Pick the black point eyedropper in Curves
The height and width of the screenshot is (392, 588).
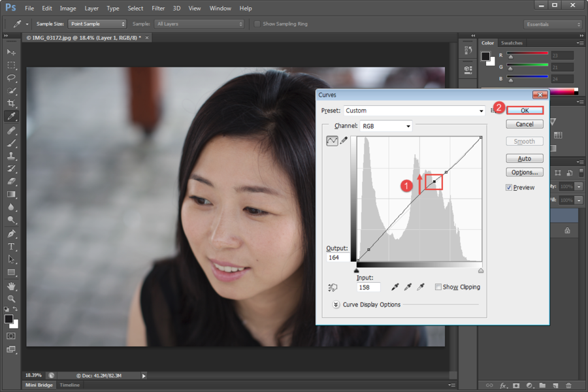click(x=395, y=287)
